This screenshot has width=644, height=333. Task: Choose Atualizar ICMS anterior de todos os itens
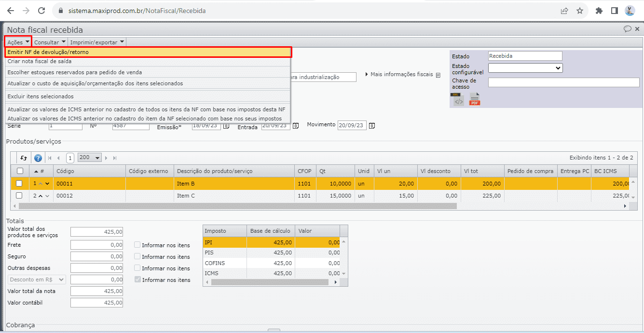coord(148,109)
